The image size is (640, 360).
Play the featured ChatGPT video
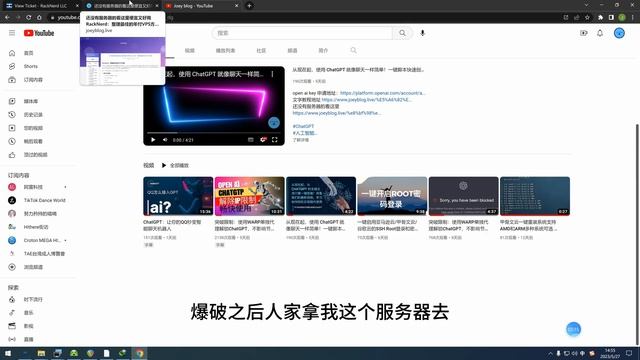click(x=153, y=140)
